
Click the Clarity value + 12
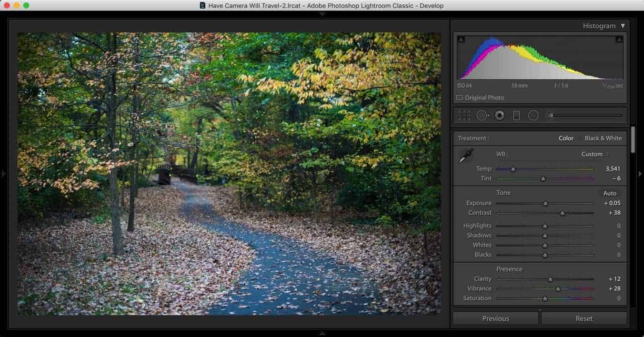(x=614, y=279)
